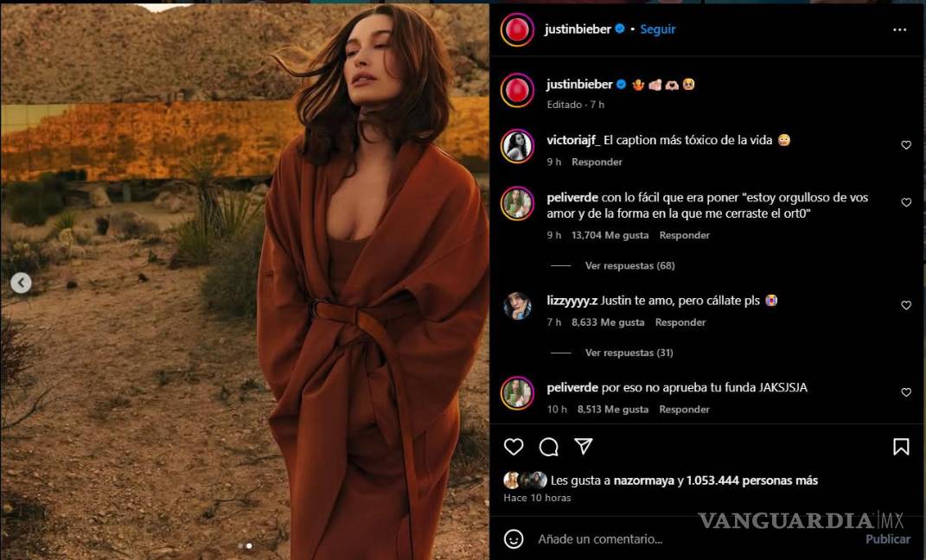Select the first carousel indicator dot

pos(240,546)
